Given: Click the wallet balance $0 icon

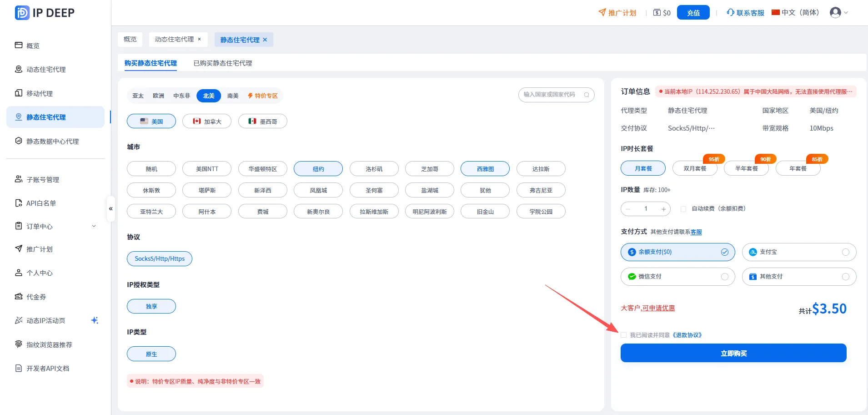Looking at the screenshot, I should 657,13.
